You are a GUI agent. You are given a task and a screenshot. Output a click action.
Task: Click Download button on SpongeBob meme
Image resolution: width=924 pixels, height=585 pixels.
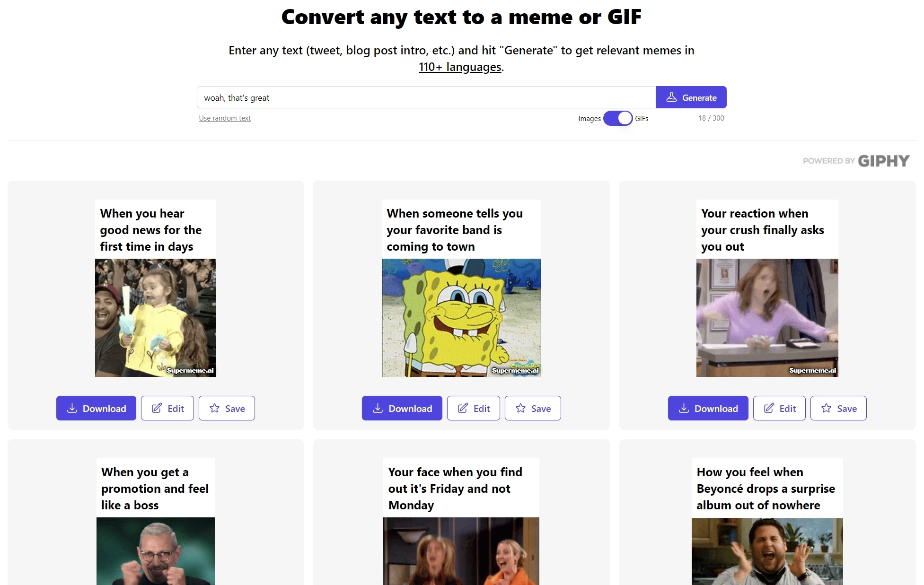tap(401, 408)
